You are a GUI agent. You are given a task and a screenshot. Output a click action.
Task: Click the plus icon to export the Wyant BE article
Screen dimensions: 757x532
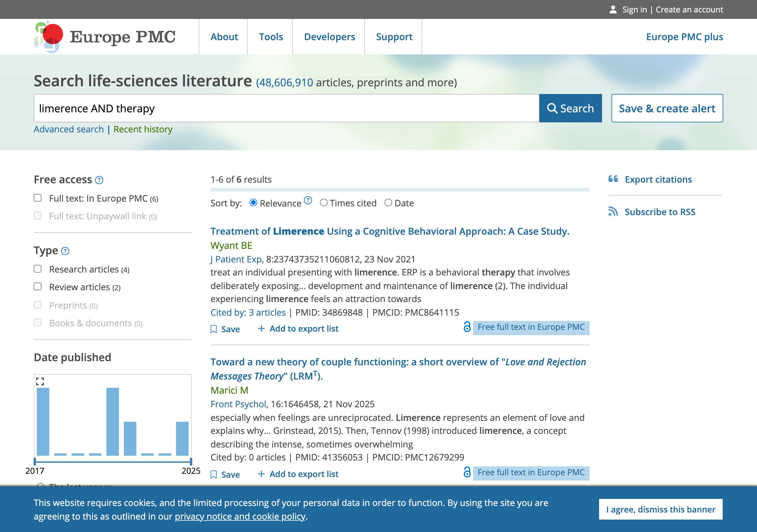pyautogui.click(x=261, y=328)
